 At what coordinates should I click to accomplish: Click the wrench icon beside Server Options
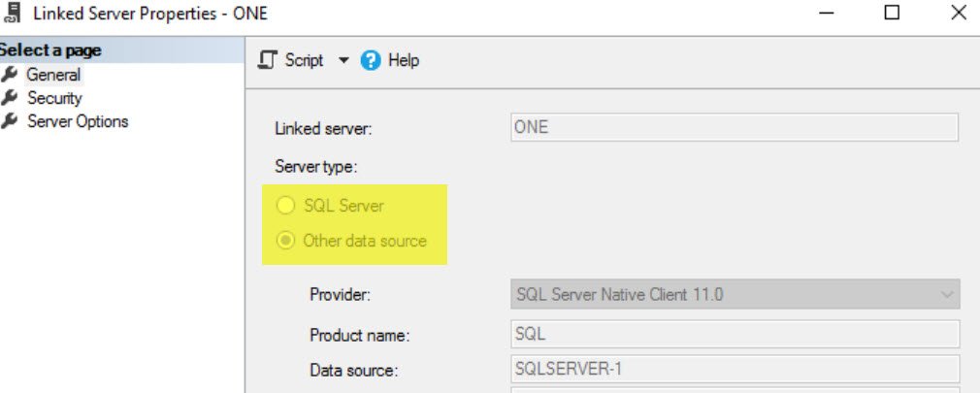click(x=9, y=121)
